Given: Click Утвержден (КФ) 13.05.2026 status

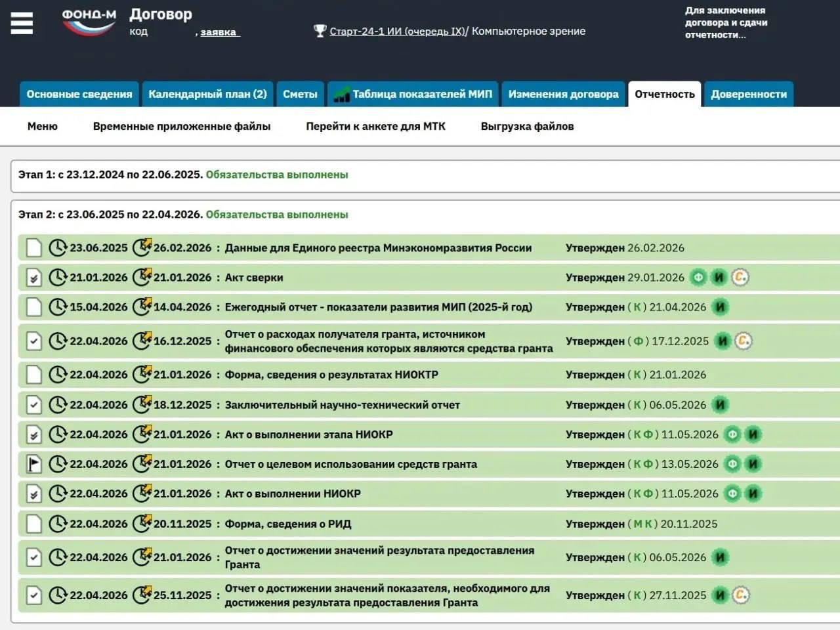Looking at the screenshot, I should point(642,464).
